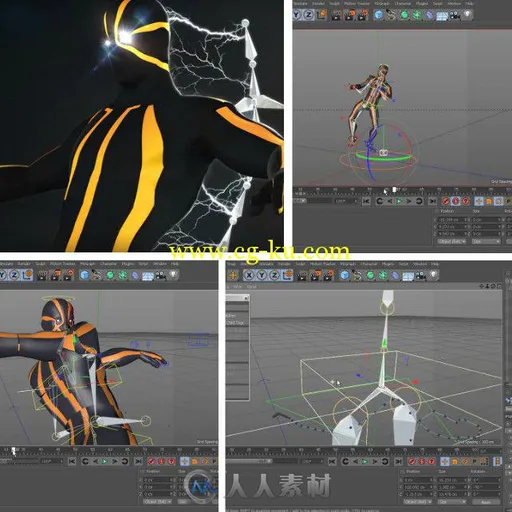Open Character menu in bottom-right window
This screenshot has width=512, height=512.
[368, 264]
